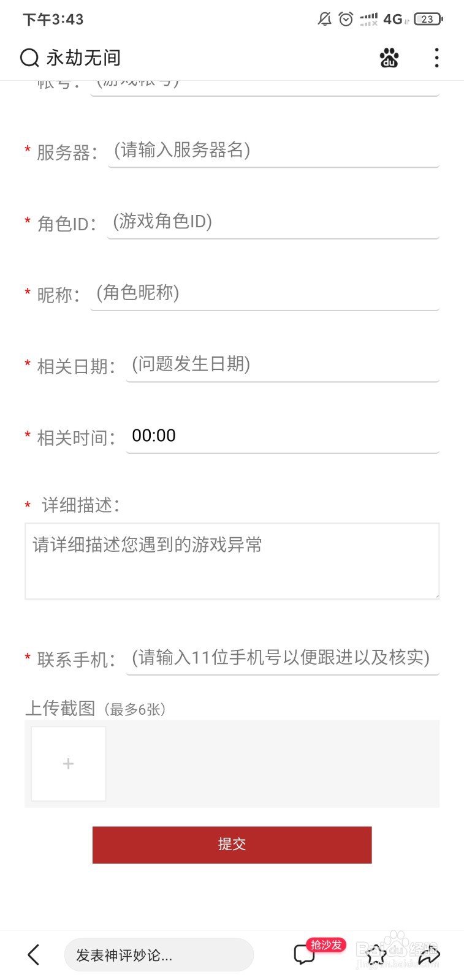The width and height of the screenshot is (464, 980).
Task: Submit the form with 提交 button
Action: coord(232,845)
